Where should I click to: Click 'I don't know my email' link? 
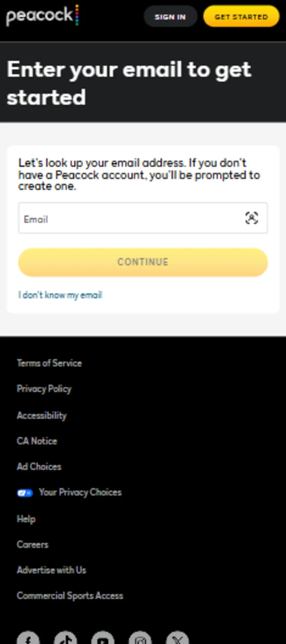click(60, 295)
